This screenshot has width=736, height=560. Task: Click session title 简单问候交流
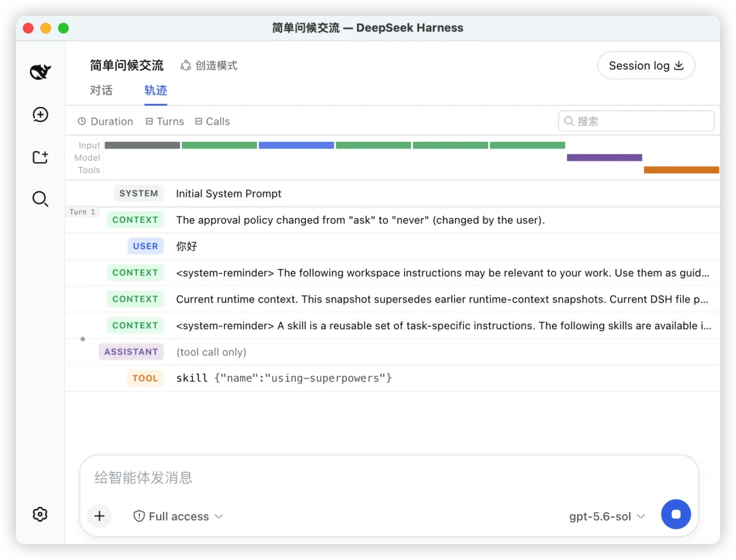point(127,65)
